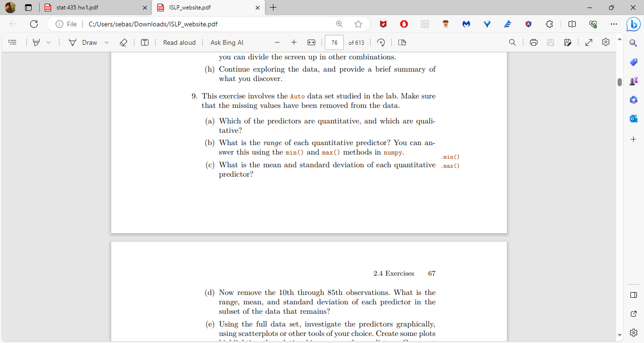Launch Ask Bing AI

point(226,42)
